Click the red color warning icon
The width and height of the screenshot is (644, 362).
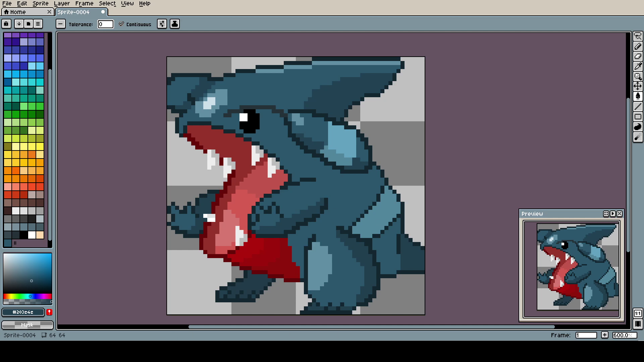coord(49,312)
